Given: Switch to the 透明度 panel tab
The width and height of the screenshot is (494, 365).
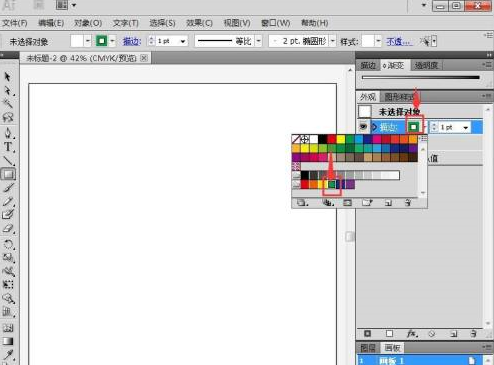Looking at the screenshot, I should [x=426, y=66].
